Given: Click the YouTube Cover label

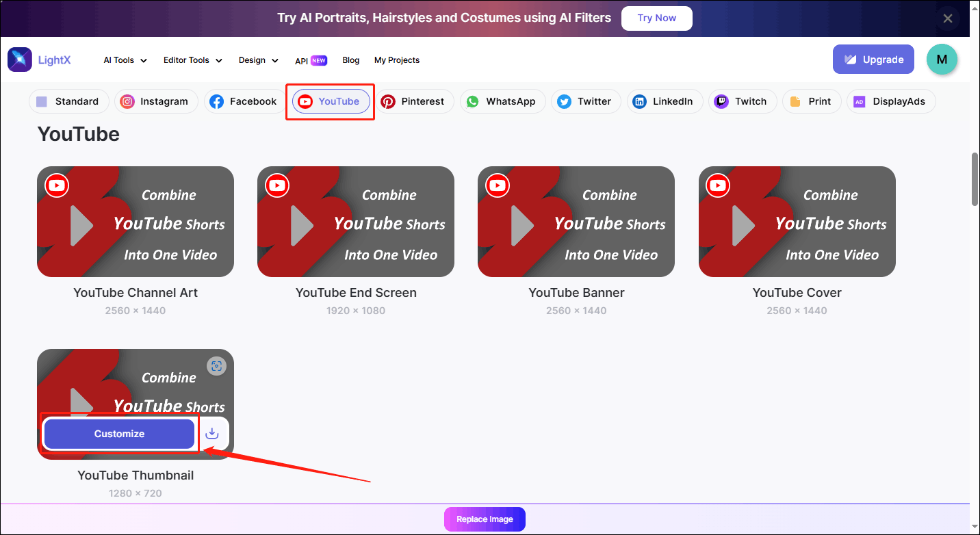Looking at the screenshot, I should (x=797, y=292).
